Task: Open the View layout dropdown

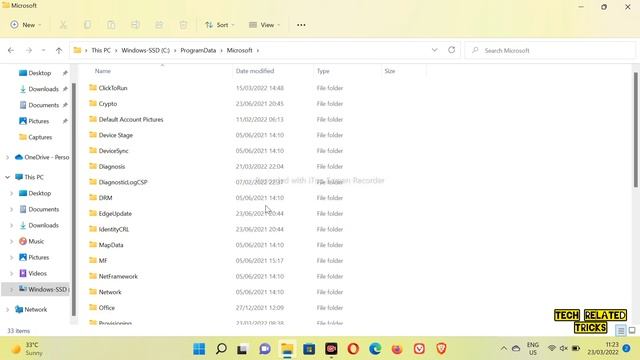Action: tap(264, 25)
